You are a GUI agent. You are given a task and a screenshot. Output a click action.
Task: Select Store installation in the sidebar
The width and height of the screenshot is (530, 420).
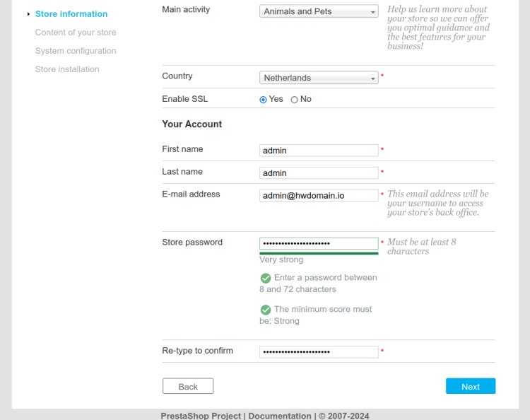67,69
